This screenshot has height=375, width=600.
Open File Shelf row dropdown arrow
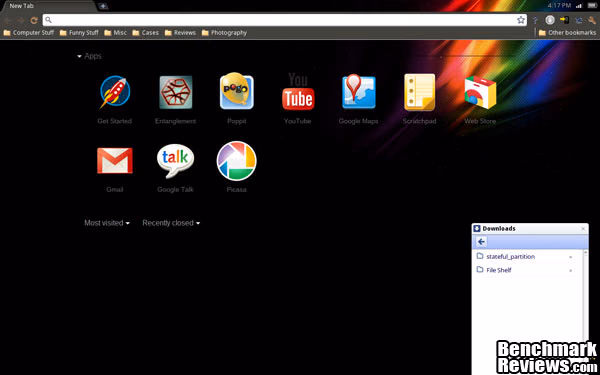(571, 271)
